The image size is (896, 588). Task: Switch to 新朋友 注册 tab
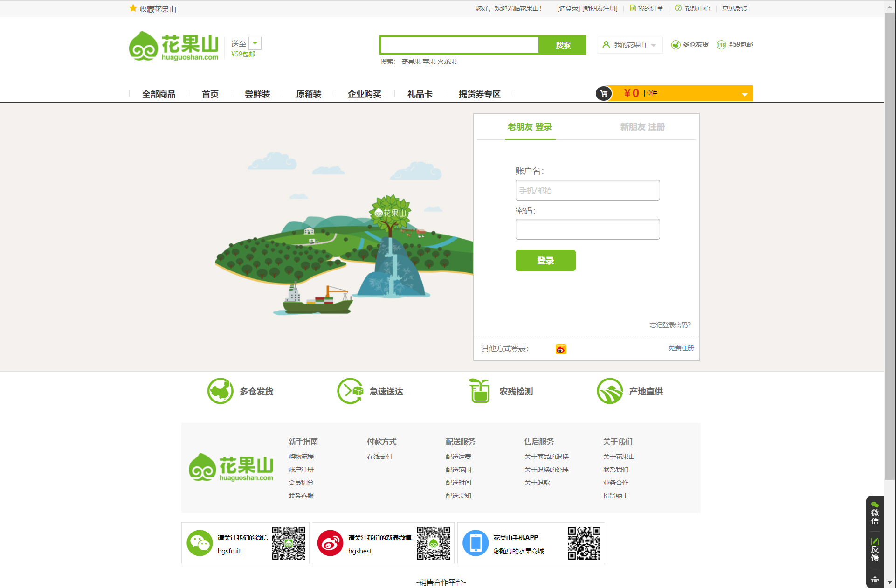pos(642,127)
